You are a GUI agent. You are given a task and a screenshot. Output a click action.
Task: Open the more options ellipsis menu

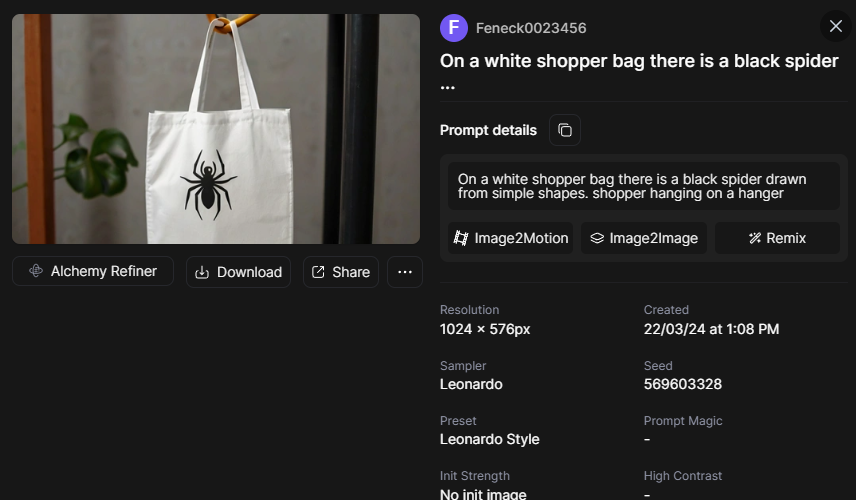tap(405, 272)
